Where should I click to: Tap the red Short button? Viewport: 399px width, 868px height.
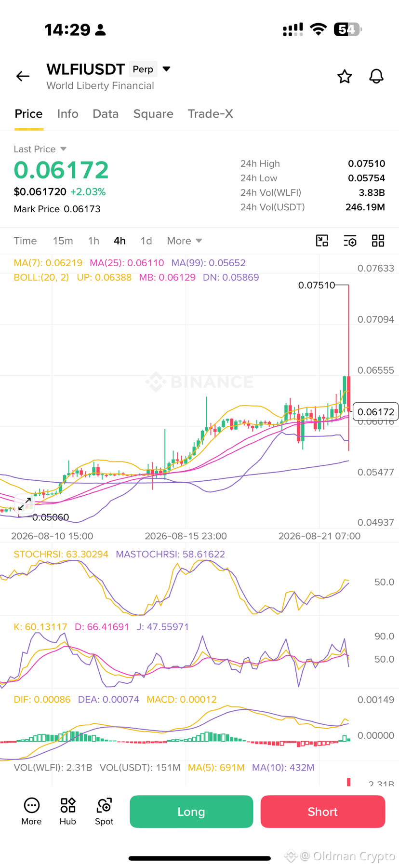pyautogui.click(x=323, y=812)
